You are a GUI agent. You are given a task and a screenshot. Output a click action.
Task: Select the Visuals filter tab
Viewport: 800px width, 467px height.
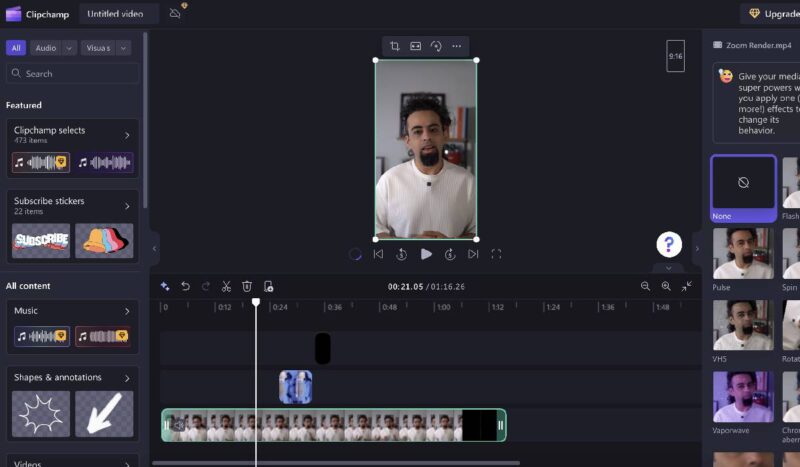tap(98, 48)
